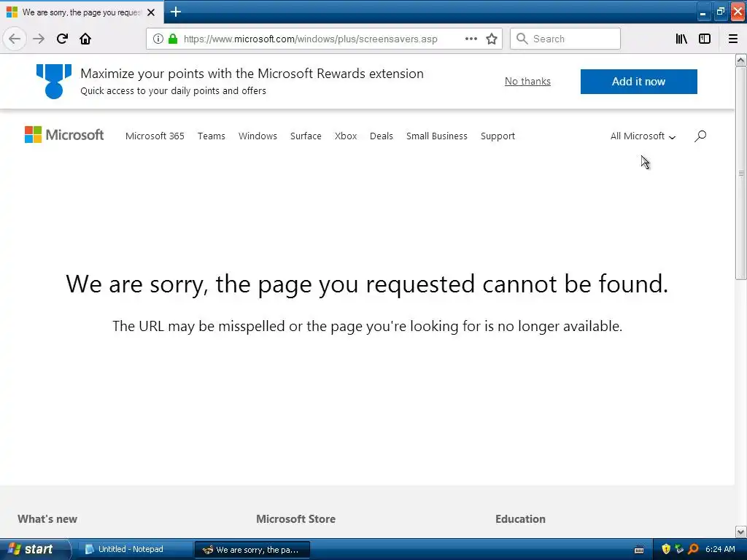
Task: Click the Windows XP start button
Action: (x=34, y=549)
